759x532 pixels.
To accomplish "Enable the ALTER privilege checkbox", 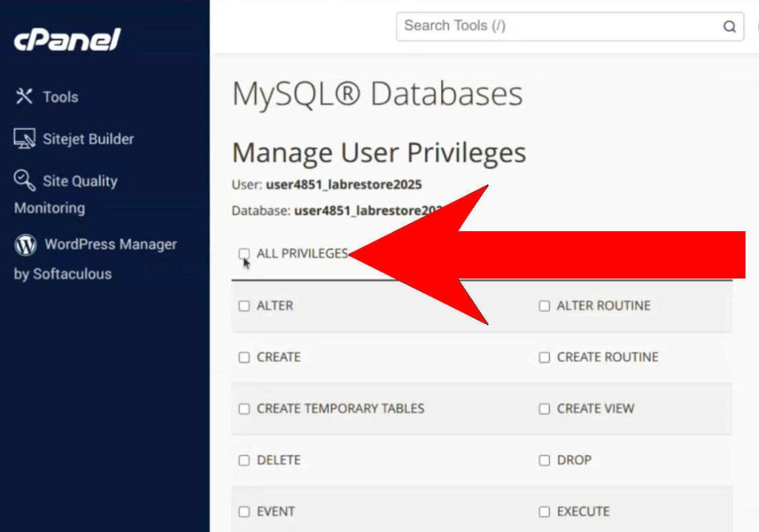I will point(244,306).
